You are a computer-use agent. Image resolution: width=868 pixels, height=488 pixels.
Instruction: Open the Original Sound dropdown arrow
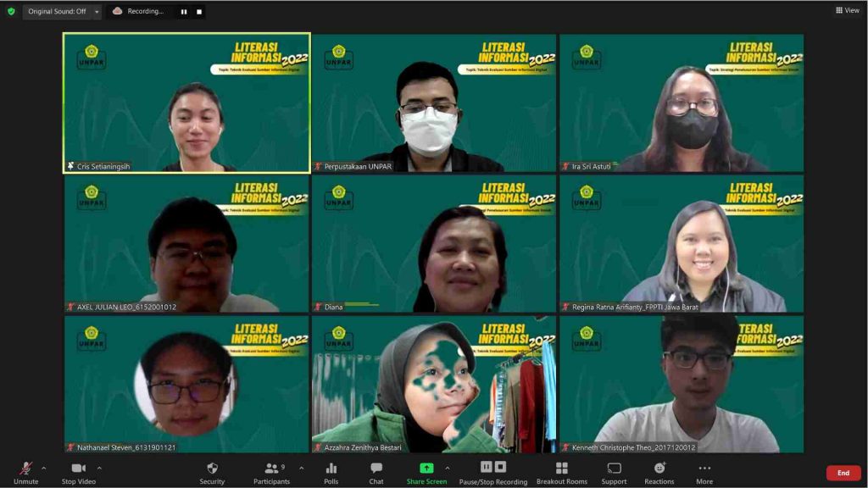(96, 11)
